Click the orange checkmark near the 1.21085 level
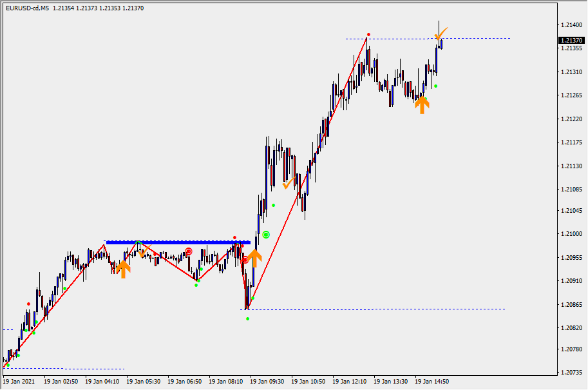The height and width of the screenshot is (390, 588). pyautogui.click(x=289, y=183)
